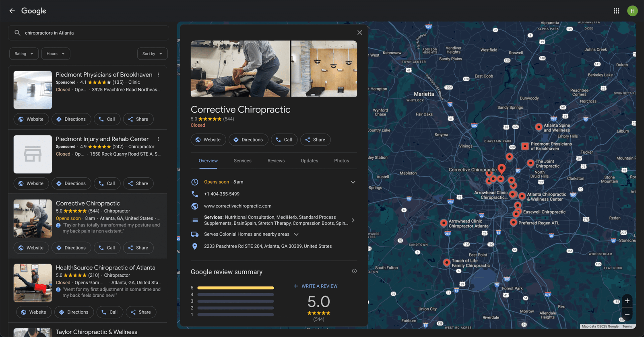Viewport: 644px width, 337px height.
Task: Open the chiropractor adjustment photo in details panel
Action: [240, 69]
